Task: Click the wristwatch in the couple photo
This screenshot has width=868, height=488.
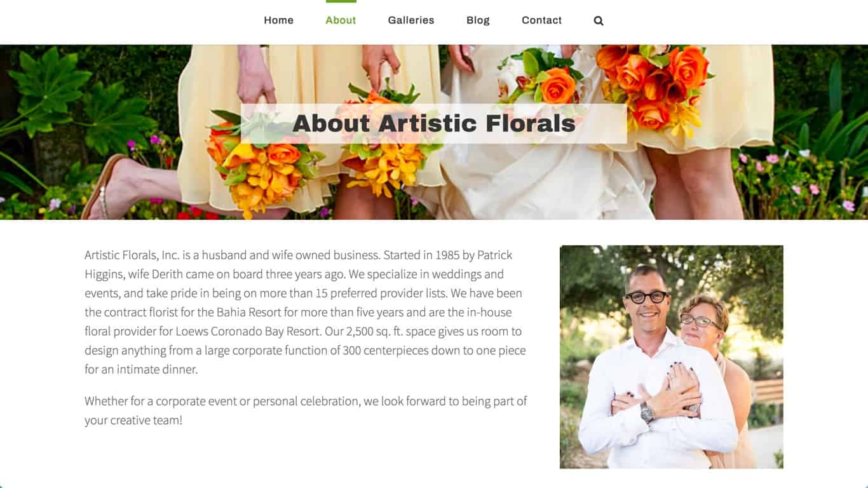Action: click(647, 412)
